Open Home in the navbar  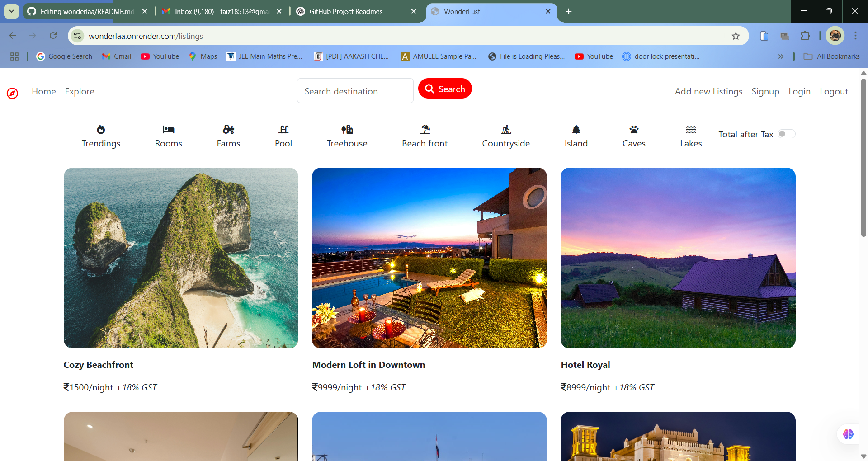click(44, 91)
